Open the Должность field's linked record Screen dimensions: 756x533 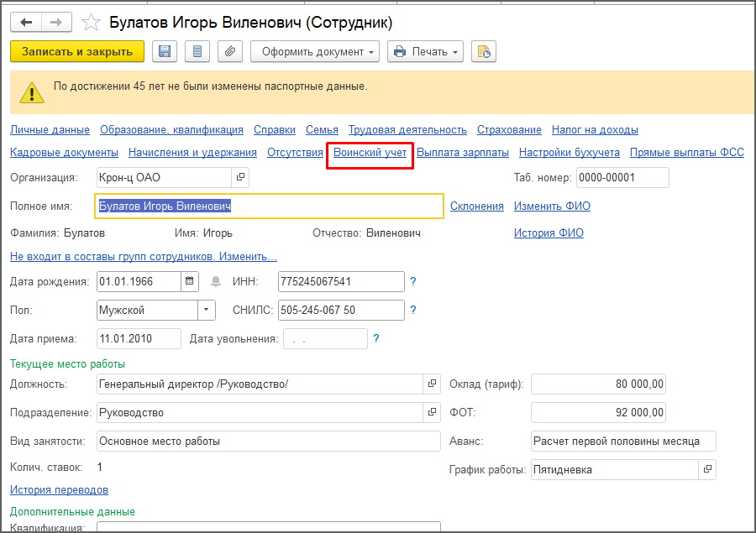(x=433, y=384)
